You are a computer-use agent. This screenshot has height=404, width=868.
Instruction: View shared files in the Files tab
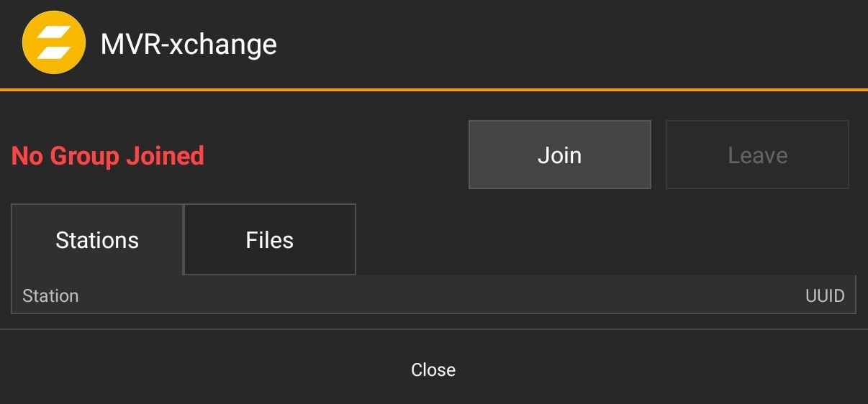pyautogui.click(x=270, y=239)
